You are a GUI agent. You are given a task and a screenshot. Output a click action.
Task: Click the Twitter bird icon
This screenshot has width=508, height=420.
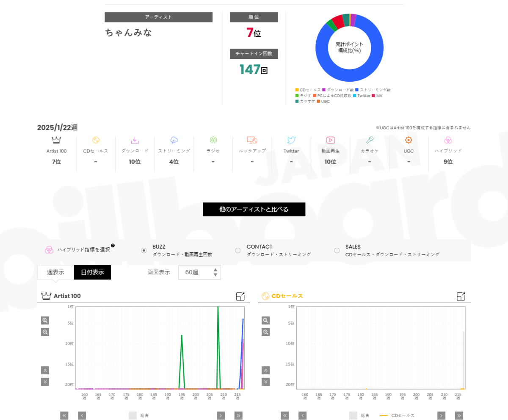[x=291, y=140]
